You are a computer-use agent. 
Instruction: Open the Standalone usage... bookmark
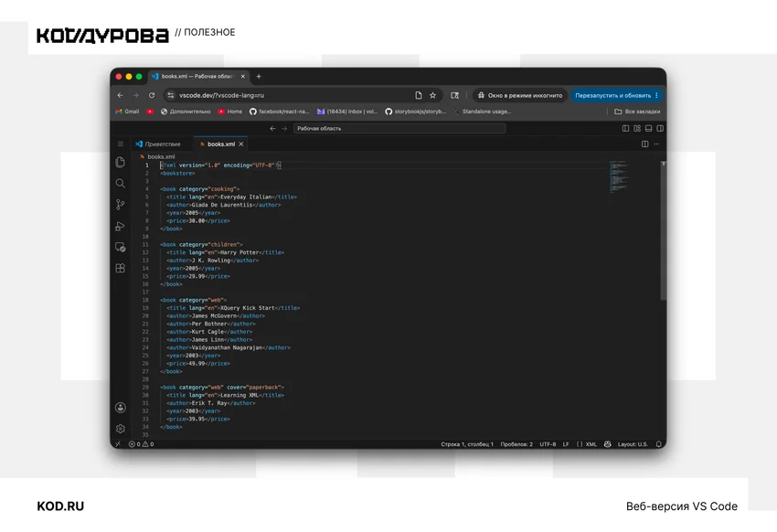click(482, 112)
